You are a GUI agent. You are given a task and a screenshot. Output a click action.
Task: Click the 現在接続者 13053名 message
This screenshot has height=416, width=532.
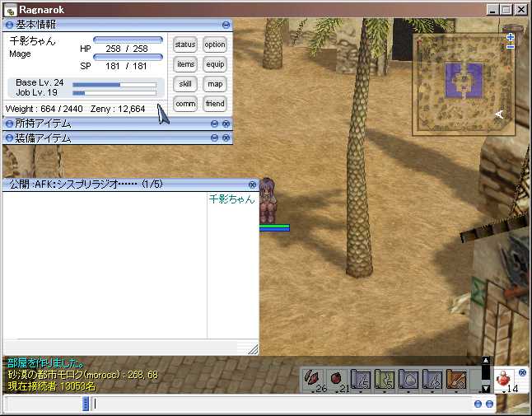(51, 386)
